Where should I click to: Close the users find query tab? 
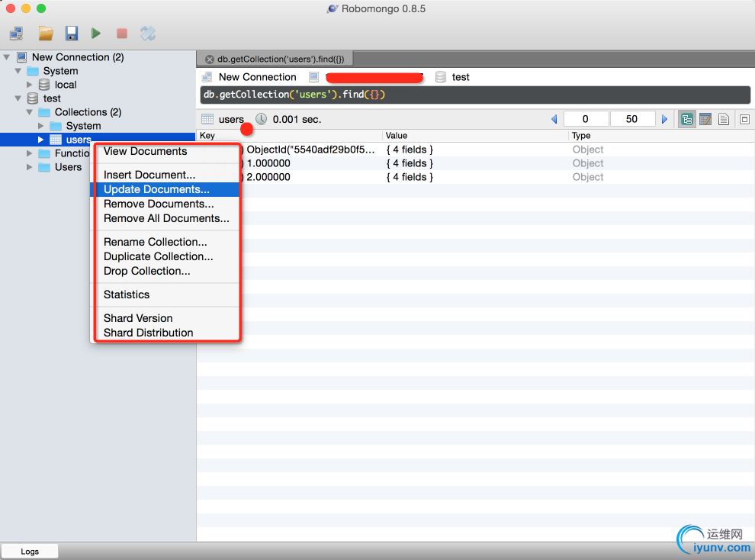[x=210, y=60]
